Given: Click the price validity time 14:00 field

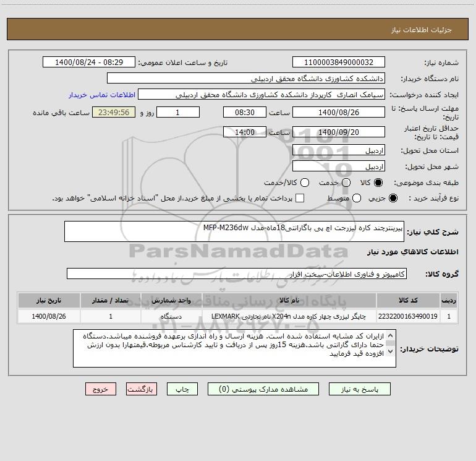Looking at the screenshot, I should click(245, 132).
